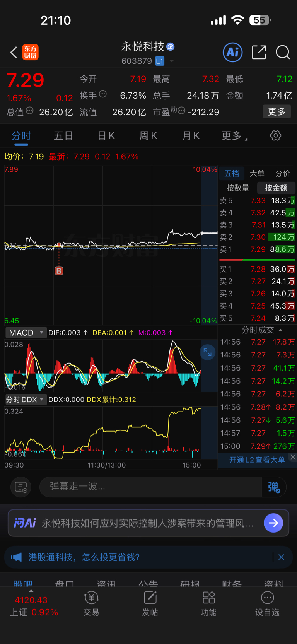The image size is (297, 644).
Task: Tap the info icon beside 总值
Action: coord(29,111)
